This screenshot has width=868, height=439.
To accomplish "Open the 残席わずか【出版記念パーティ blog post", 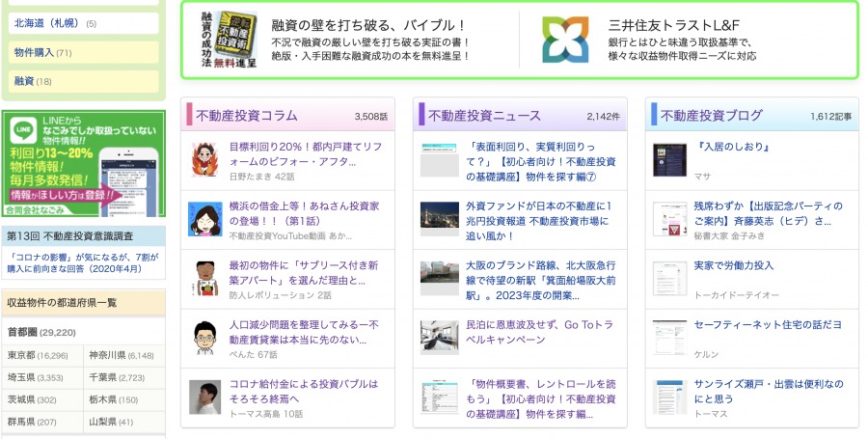I will point(769,213).
